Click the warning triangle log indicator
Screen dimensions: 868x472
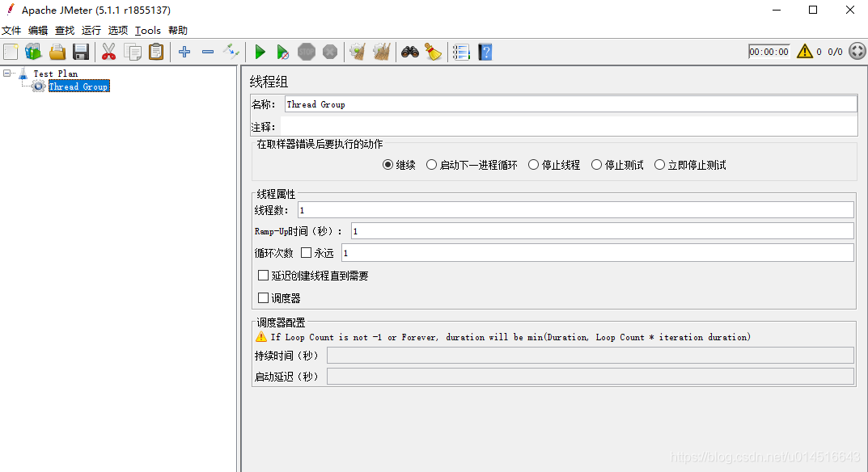tap(804, 52)
